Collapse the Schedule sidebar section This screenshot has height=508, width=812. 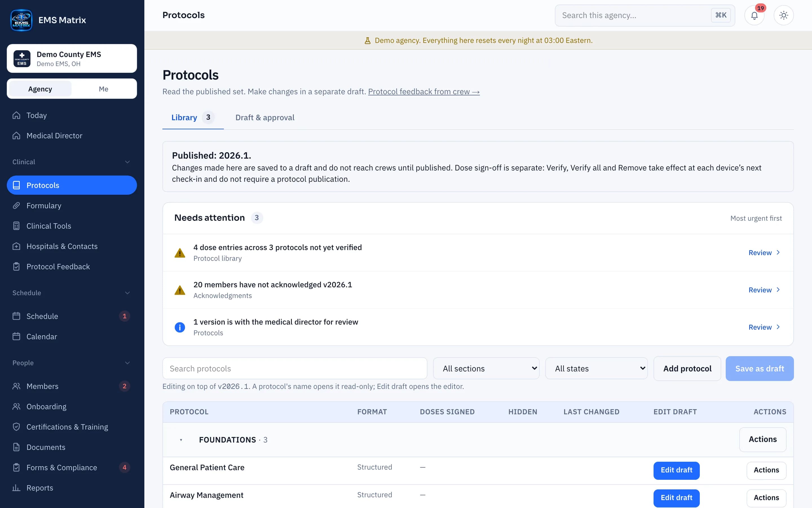click(x=127, y=293)
